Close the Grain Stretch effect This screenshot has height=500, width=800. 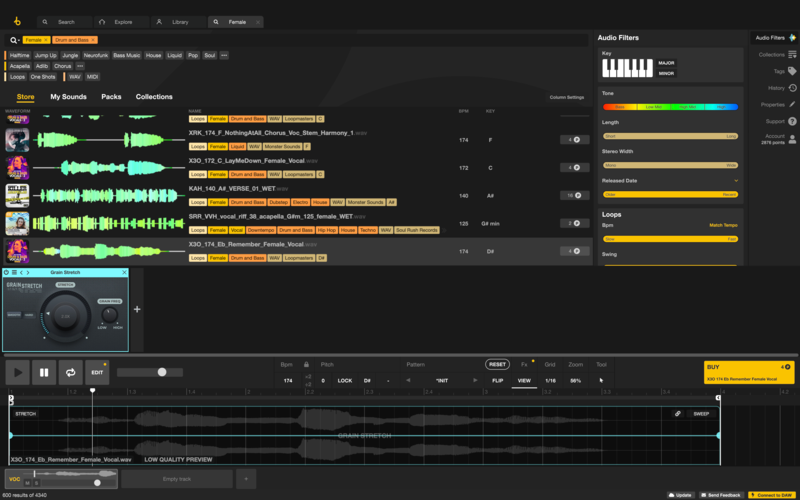[x=124, y=272]
